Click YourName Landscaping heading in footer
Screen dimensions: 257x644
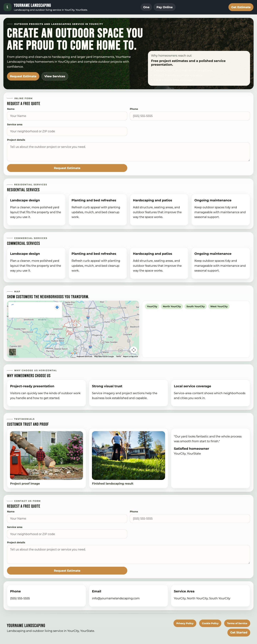coord(26,625)
